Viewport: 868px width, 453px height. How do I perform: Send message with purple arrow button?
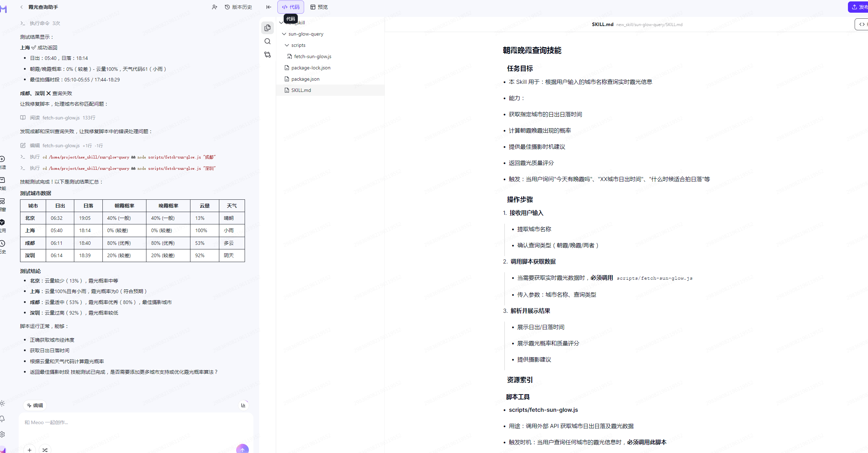242,449
